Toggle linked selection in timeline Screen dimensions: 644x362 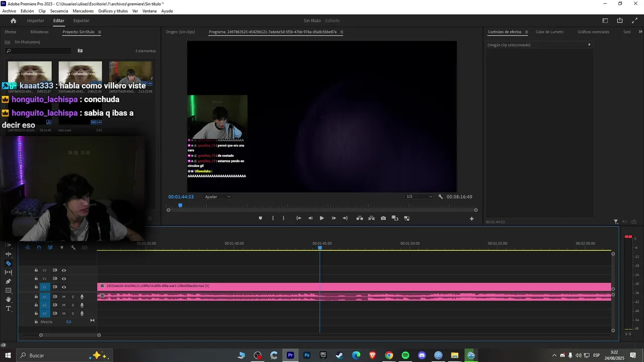pyautogui.click(x=50, y=247)
